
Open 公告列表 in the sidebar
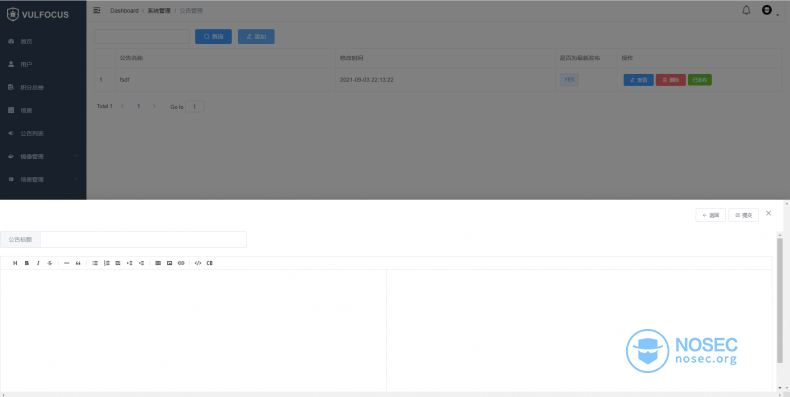[43, 134]
